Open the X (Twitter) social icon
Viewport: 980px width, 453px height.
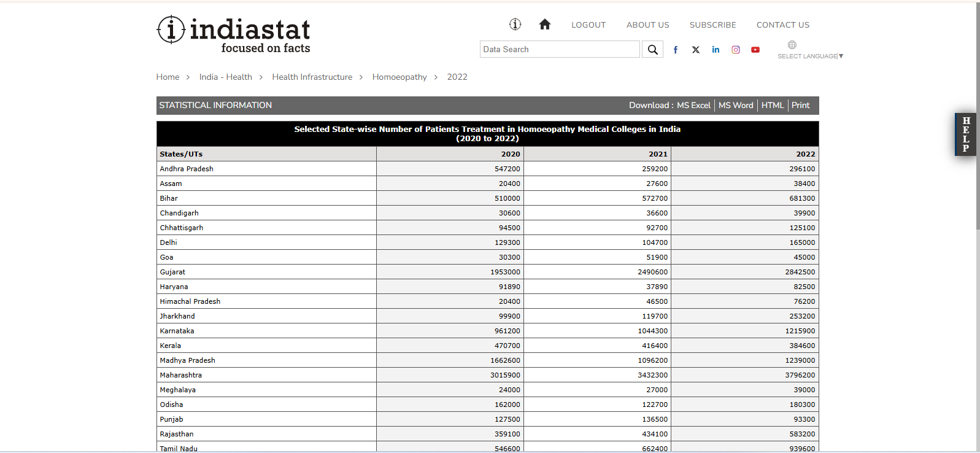pos(696,50)
